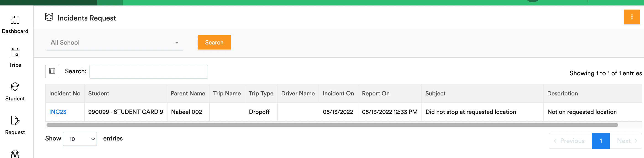Click the '05/13/2022 12:33 PM' report cell
The image size is (644, 158).
tap(390, 112)
